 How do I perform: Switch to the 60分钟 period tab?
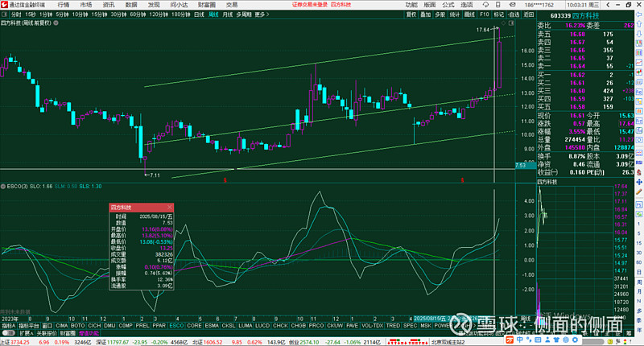(138, 14)
